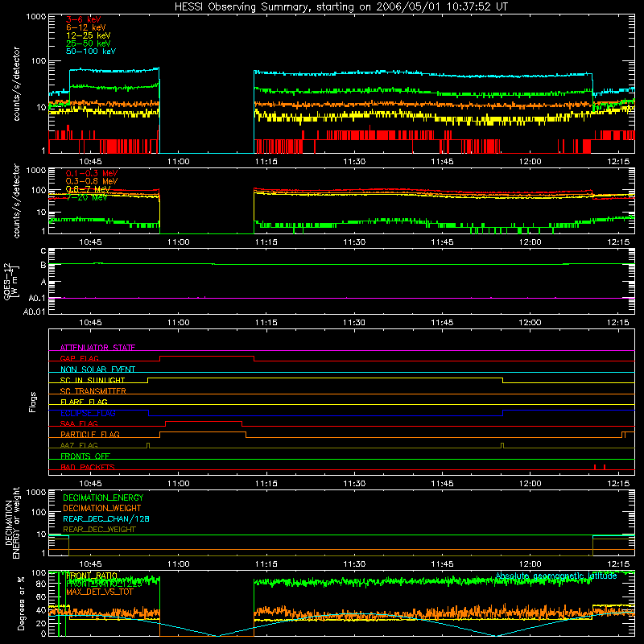Click the red GAP_FLAG raised step in Flags panel

[x=207, y=356]
